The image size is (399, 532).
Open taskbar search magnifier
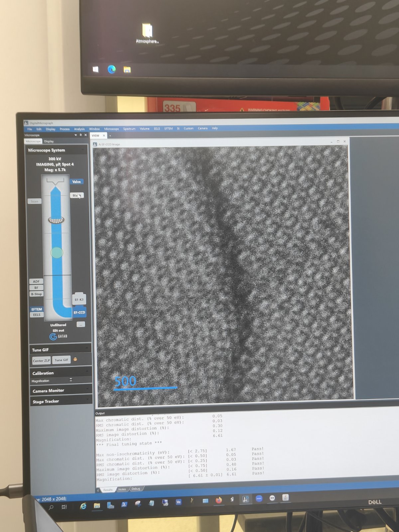51,507
